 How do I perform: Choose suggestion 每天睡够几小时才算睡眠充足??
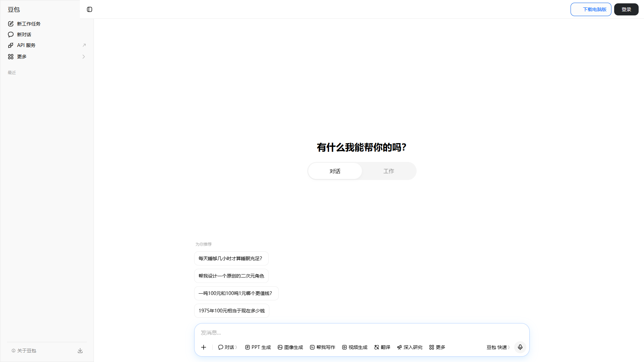click(x=231, y=258)
